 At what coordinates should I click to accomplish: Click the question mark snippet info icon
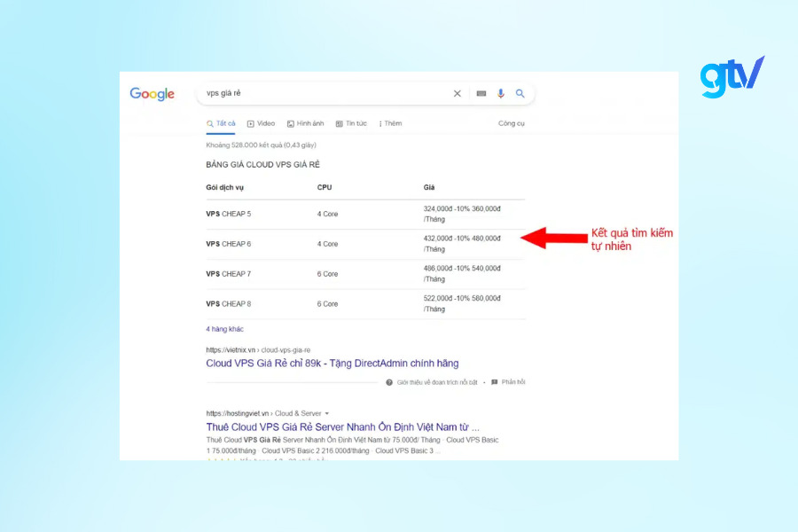coord(389,382)
